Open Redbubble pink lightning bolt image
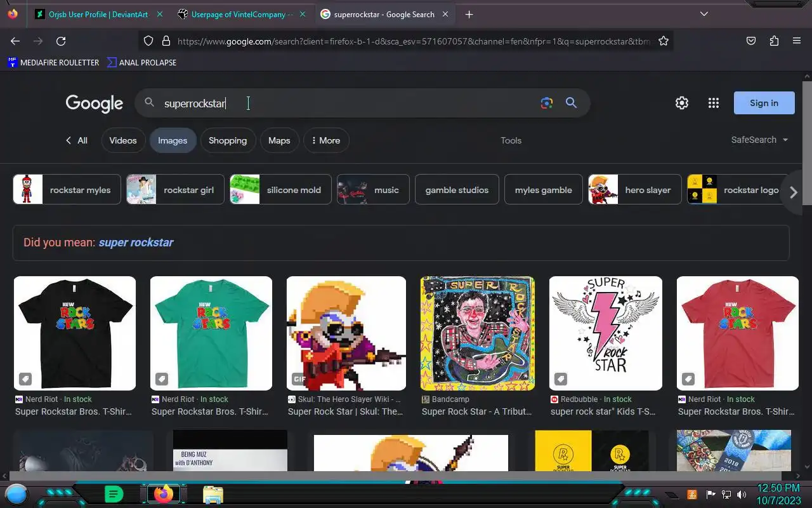This screenshot has width=812, height=508. pos(606,333)
